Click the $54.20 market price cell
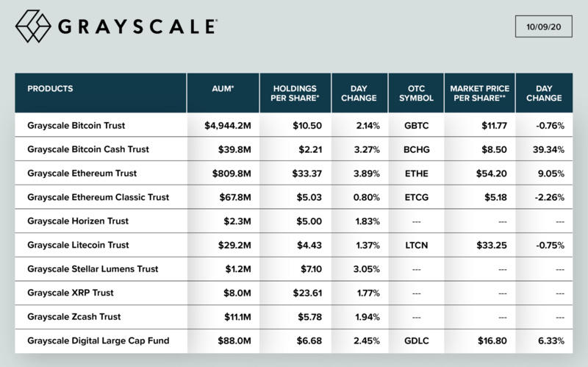This screenshot has height=367, width=588. (488, 173)
